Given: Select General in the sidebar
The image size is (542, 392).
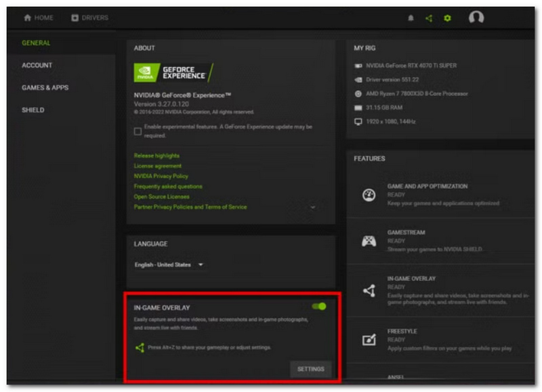Looking at the screenshot, I should tap(36, 43).
